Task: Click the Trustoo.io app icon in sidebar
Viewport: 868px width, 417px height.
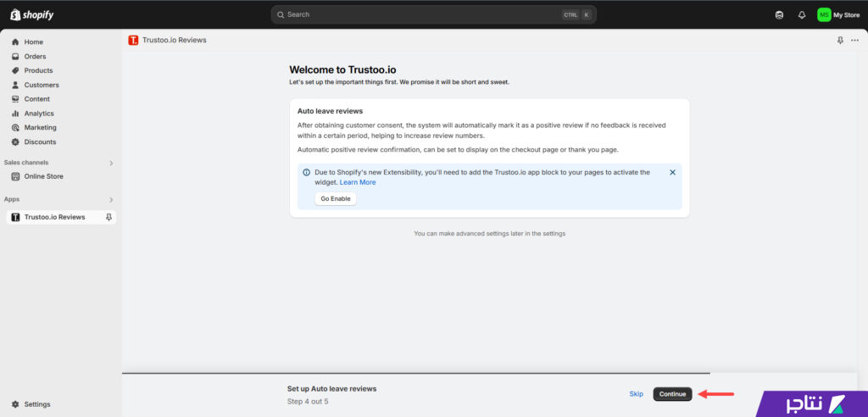Action: tap(15, 217)
